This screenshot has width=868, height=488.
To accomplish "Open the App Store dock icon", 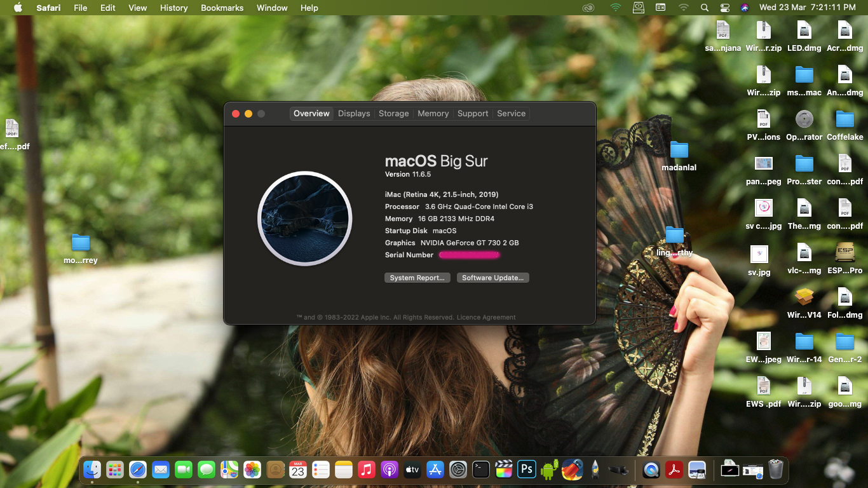I will (435, 470).
